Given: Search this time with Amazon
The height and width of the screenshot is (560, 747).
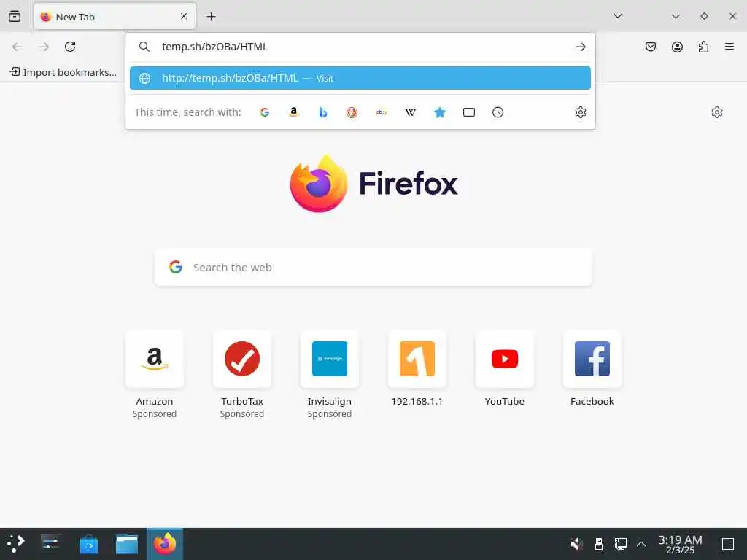Looking at the screenshot, I should point(294,112).
